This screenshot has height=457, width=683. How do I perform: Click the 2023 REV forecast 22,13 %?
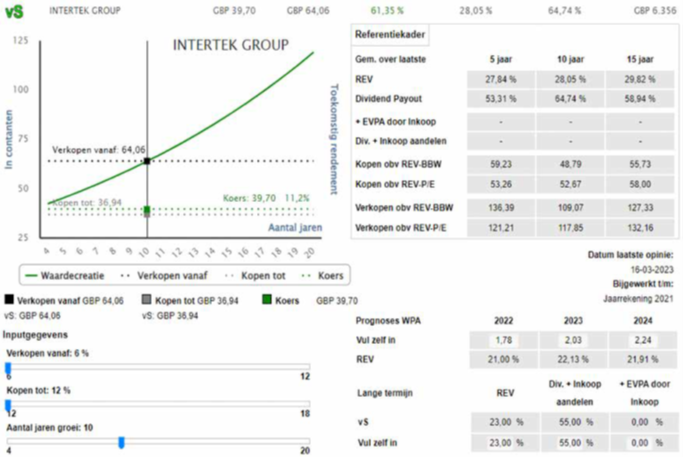[x=573, y=360]
